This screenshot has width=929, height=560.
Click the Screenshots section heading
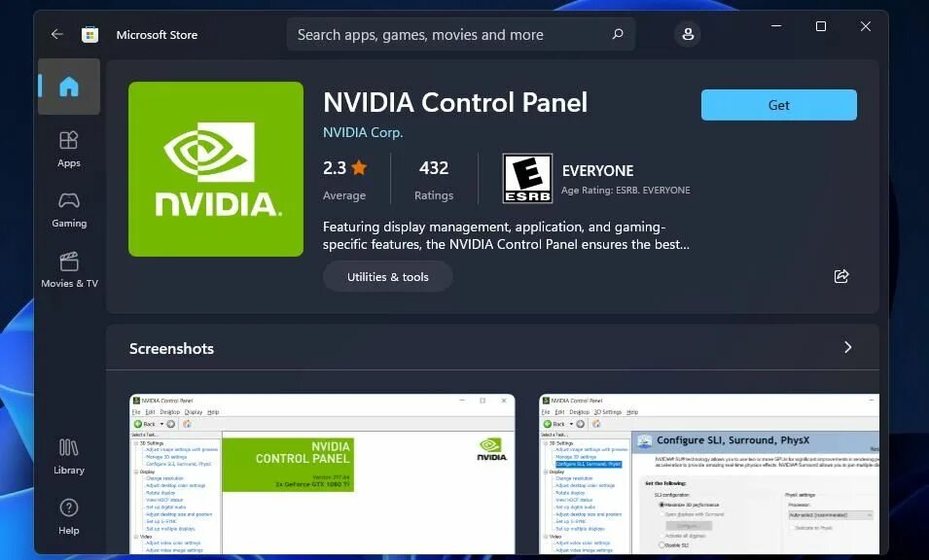pyautogui.click(x=172, y=349)
